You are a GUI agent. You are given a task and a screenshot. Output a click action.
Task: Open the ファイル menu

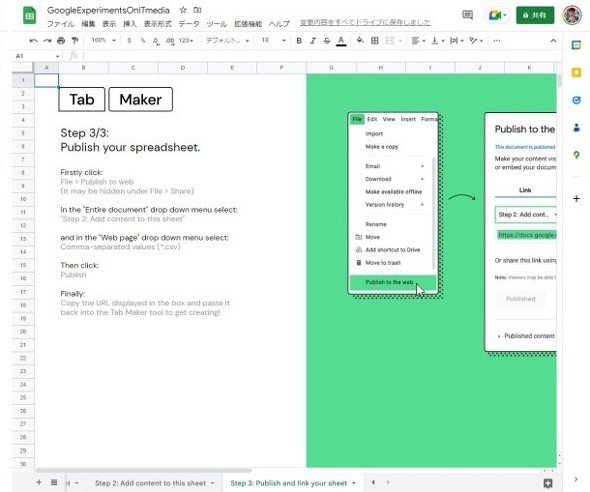60,24
